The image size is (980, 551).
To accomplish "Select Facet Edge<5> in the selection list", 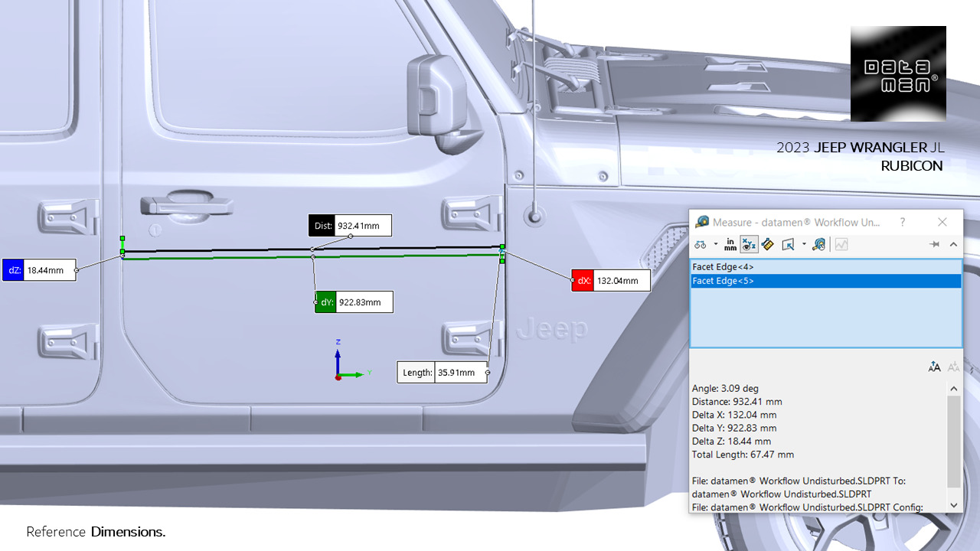I will 825,281.
